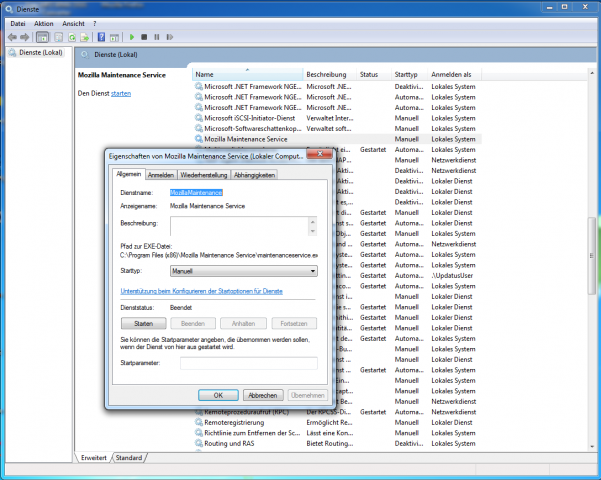Click the Abbrechen button
This screenshot has width=601, height=480.
pos(263,395)
